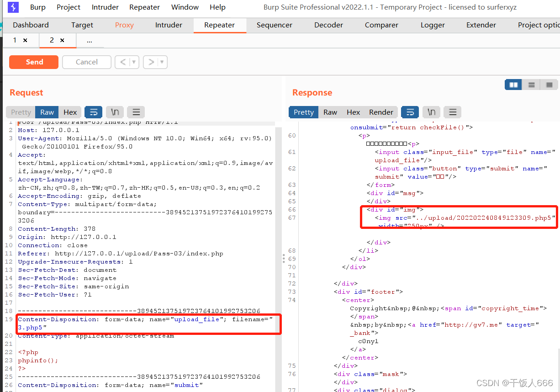The height and width of the screenshot is (392, 560).
Task: Switch to the Proxy tab
Action: pos(124,25)
